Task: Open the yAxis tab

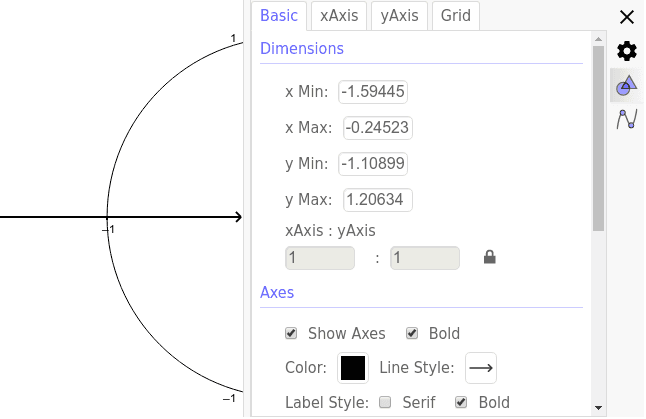Action: point(399,16)
